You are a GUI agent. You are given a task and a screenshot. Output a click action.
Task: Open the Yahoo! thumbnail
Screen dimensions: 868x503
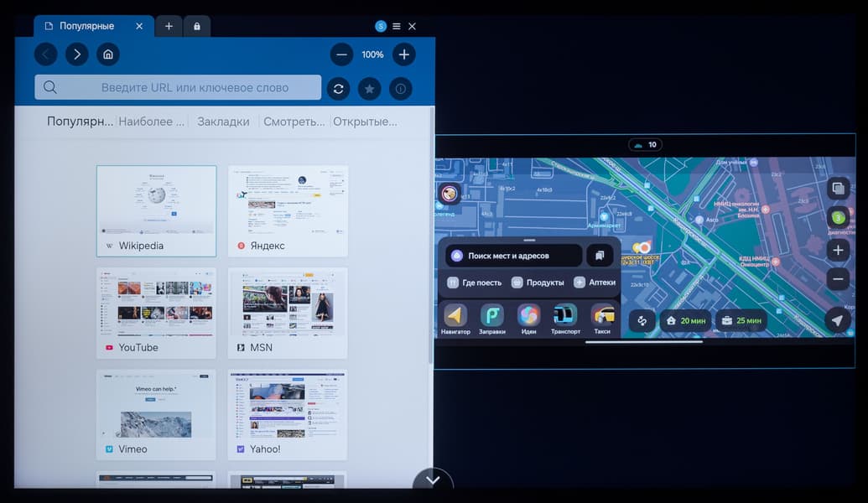(x=288, y=415)
